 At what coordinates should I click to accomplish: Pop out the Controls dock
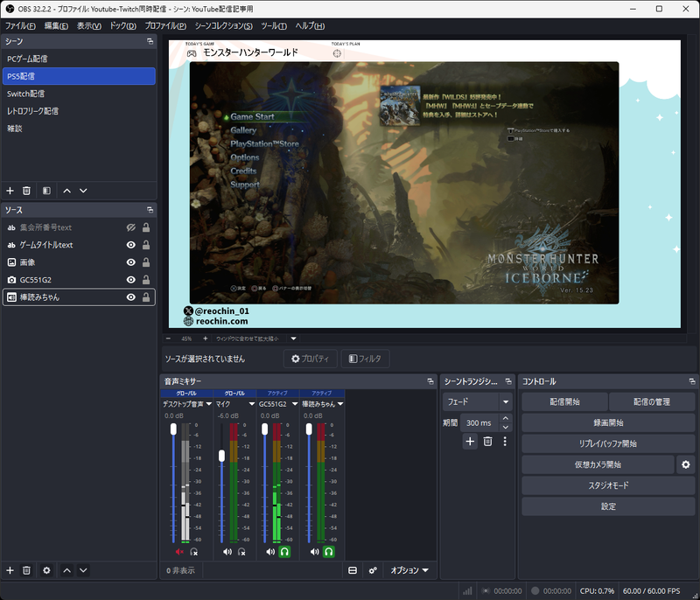(692, 381)
